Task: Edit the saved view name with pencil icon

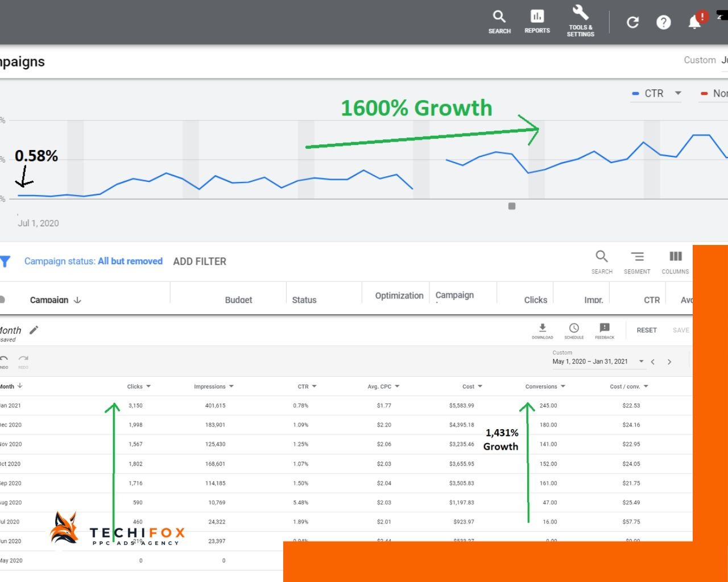Action: click(x=34, y=330)
